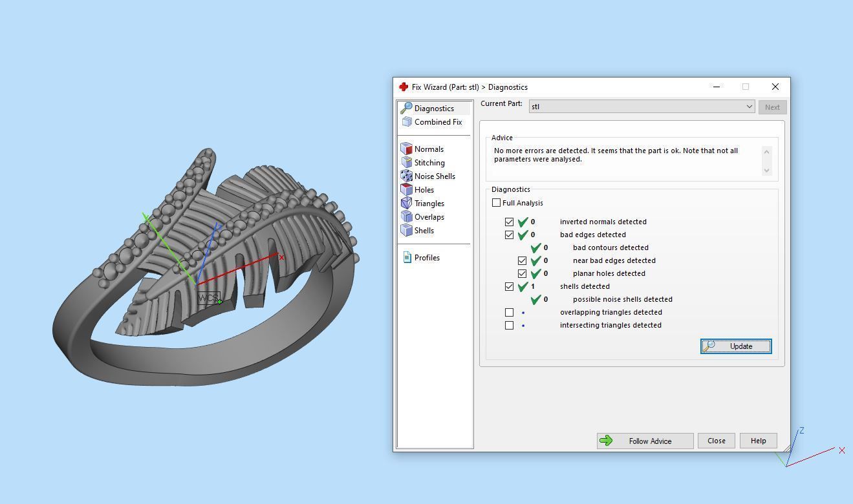This screenshot has height=504, width=853.
Task: Uncheck the near bad edges detected checkbox
Action: pos(522,260)
